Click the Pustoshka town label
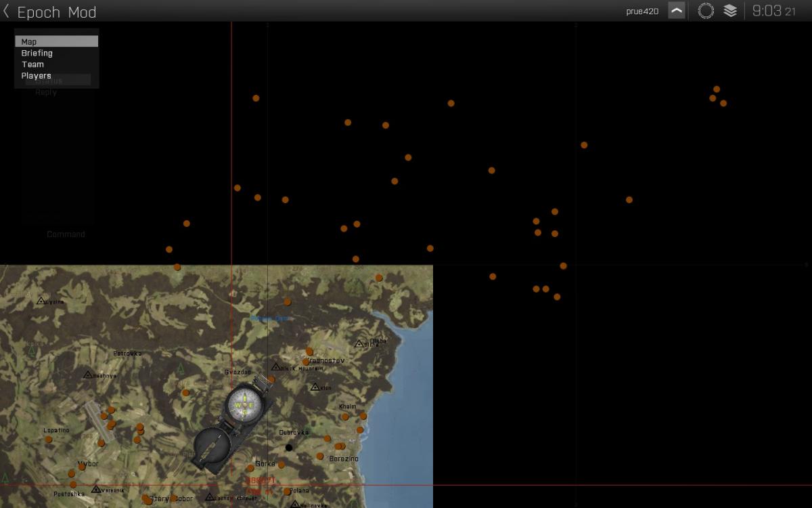812x508 pixels. point(69,494)
